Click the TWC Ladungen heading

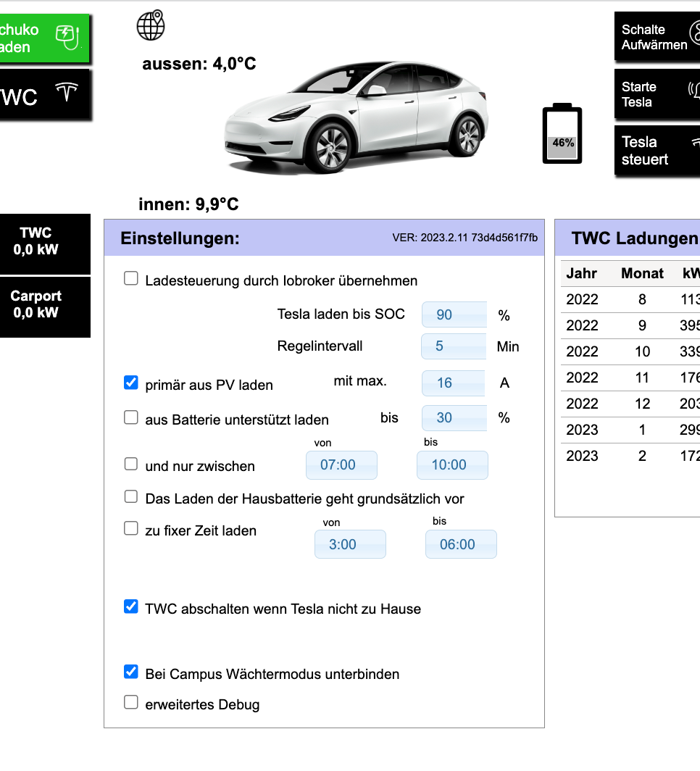[x=635, y=238]
